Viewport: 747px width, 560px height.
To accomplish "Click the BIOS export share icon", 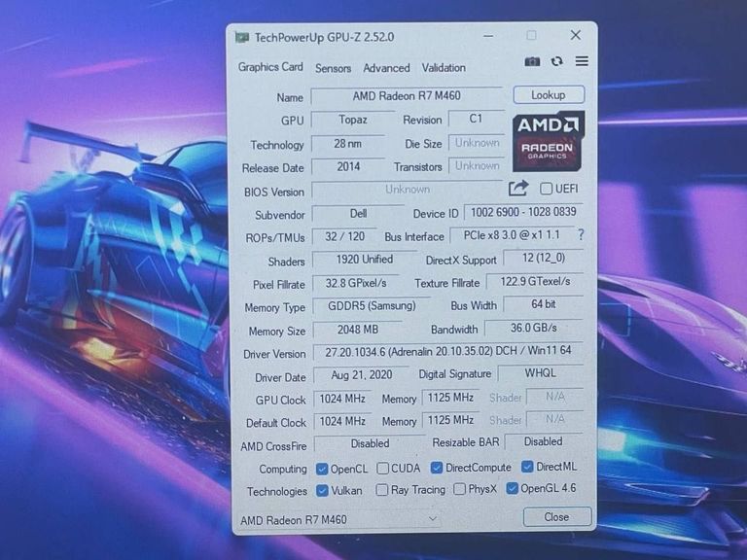I will 518,188.
